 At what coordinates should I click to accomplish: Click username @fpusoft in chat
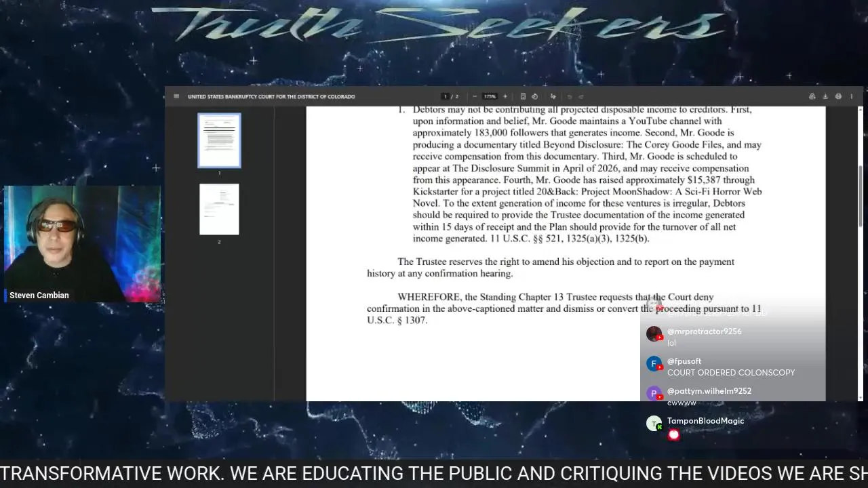click(684, 361)
